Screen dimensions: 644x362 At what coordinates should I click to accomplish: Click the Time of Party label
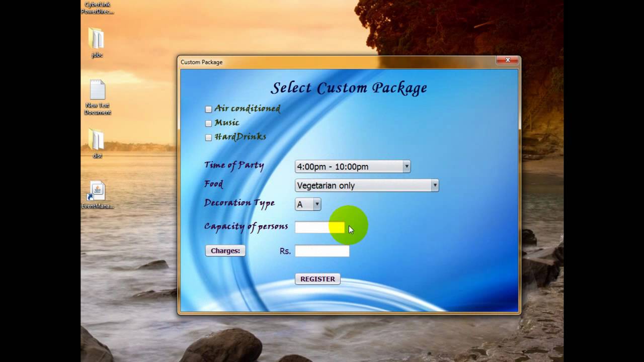234,165
